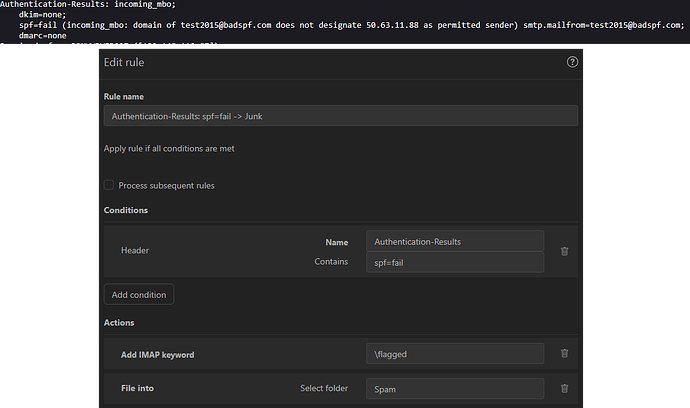
Task: Open the Header condition type selector
Action: [x=135, y=251]
